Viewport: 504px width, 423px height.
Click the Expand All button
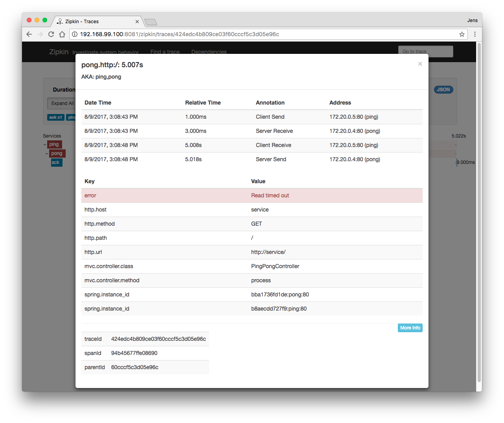(x=62, y=103)
